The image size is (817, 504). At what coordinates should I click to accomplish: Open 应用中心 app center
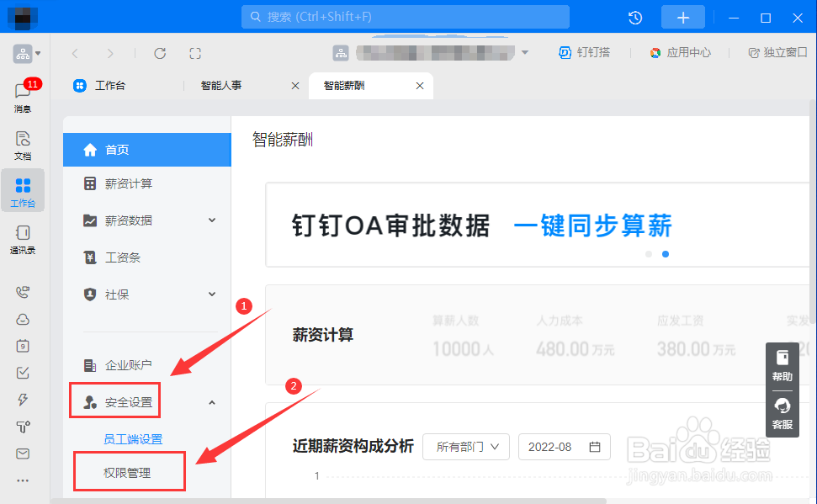pyautogui.click(x=680, y=52)
